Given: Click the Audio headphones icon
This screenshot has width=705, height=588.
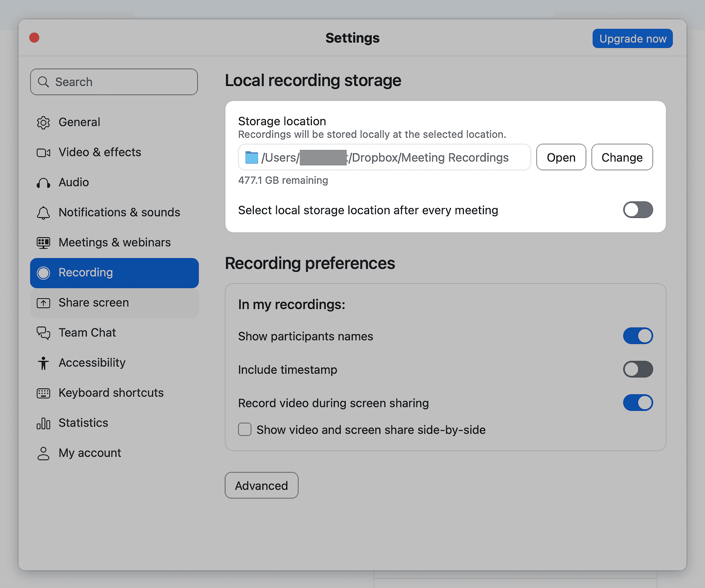Looking at the screenshot, I should [43, 182].
